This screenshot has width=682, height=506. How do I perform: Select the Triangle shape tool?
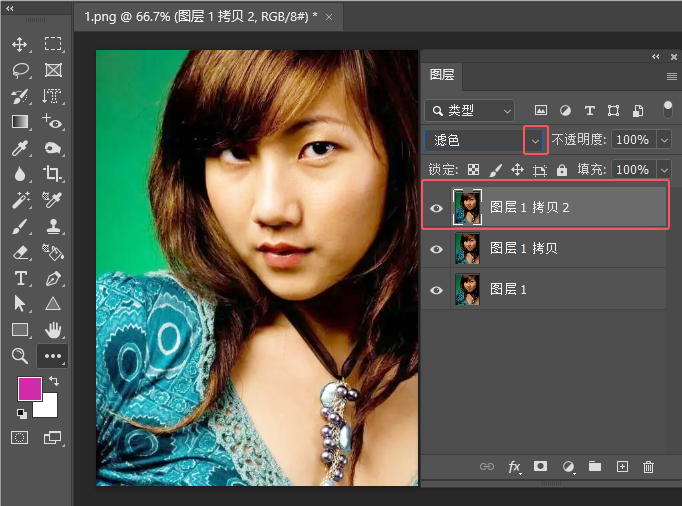(53, 304)
